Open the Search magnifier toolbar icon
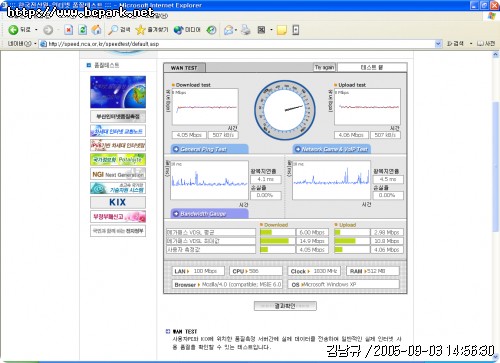The width and height of the screenshot is (500, 363). coord(113,30)
